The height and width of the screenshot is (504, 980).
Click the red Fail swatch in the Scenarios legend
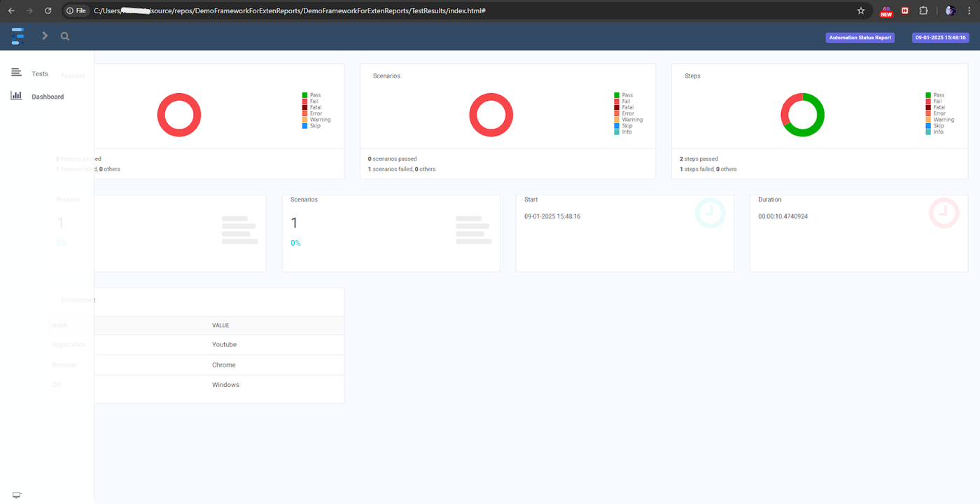tap(617, 101)
